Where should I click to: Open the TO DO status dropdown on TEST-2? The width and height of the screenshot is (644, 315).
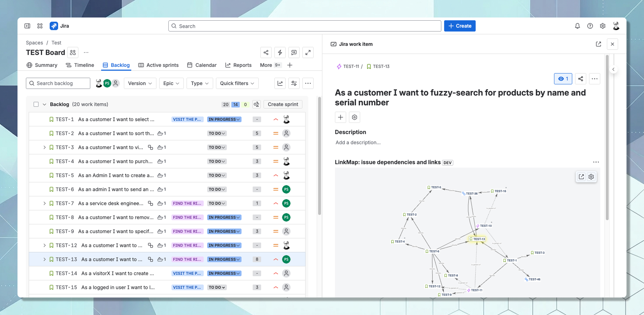click(x=217, y=133)
